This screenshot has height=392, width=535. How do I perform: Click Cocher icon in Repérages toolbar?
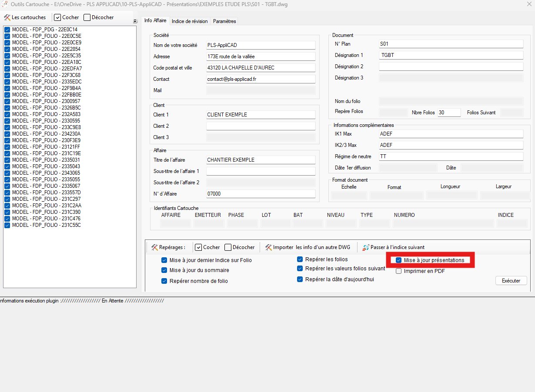point(198,247)
